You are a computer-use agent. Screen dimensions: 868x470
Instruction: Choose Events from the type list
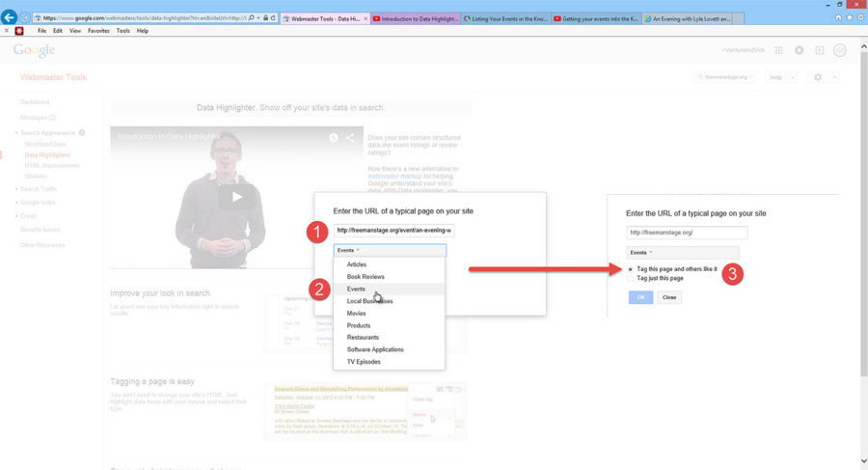point(389,290)
